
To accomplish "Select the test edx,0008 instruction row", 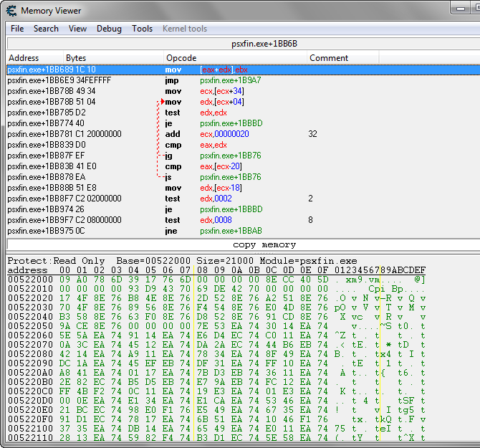I will pos(216,220).
